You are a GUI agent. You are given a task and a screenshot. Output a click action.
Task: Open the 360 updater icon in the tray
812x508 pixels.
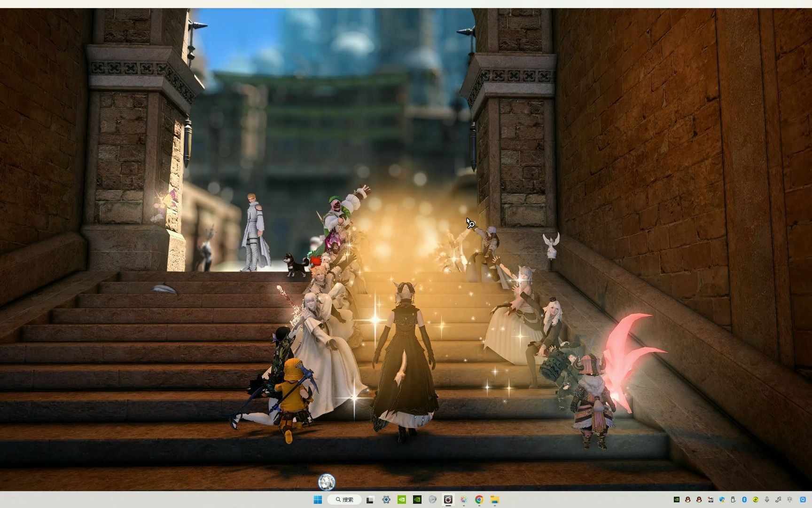tap(756, 500)
